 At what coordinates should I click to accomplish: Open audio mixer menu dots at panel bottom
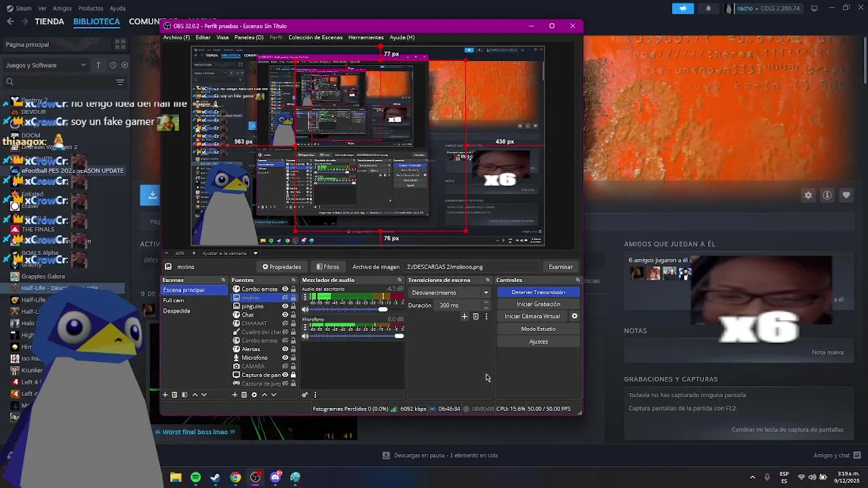point(315,394)
